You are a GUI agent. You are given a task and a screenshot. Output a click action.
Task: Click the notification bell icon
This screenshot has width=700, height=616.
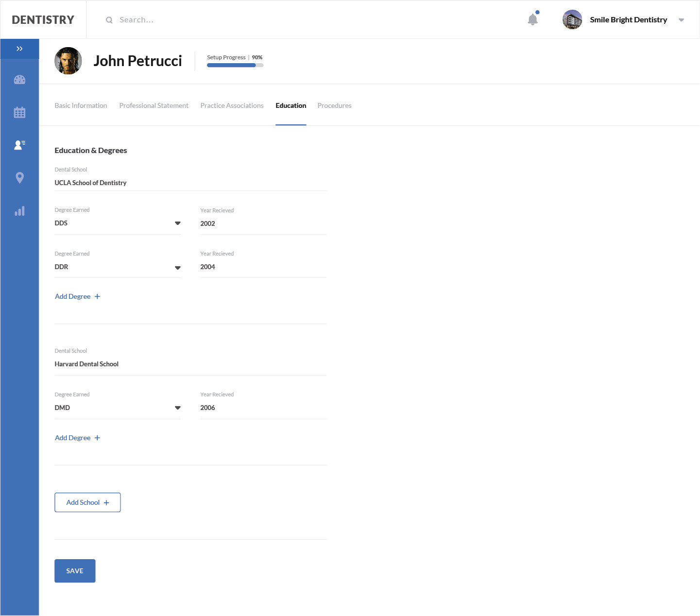click(x=533, y=19)
